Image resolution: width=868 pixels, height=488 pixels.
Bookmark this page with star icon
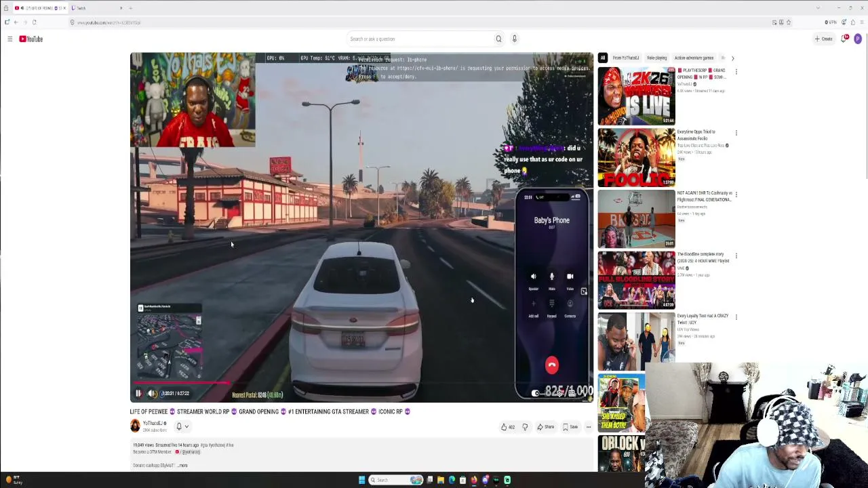click(788, 22)
